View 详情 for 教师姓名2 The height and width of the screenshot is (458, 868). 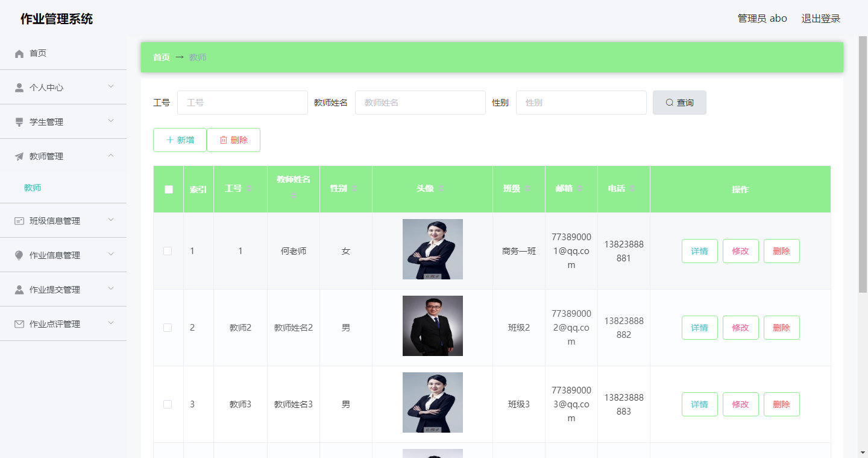pos(700,328)
